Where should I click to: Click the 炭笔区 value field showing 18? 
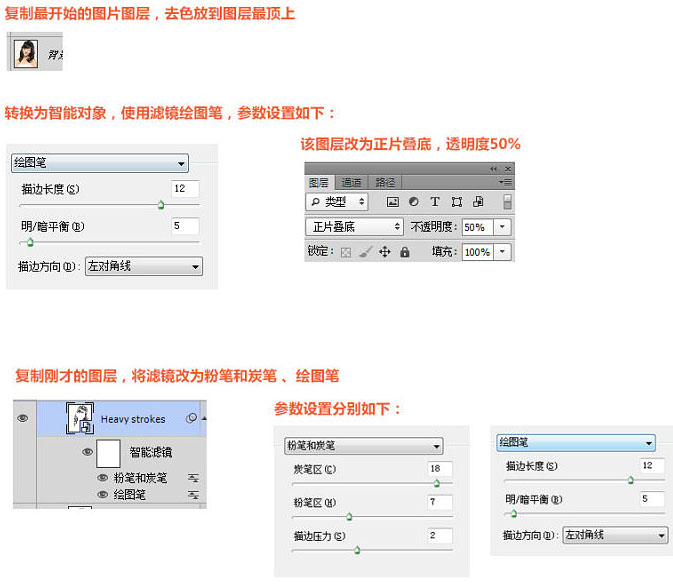(440, 469)
